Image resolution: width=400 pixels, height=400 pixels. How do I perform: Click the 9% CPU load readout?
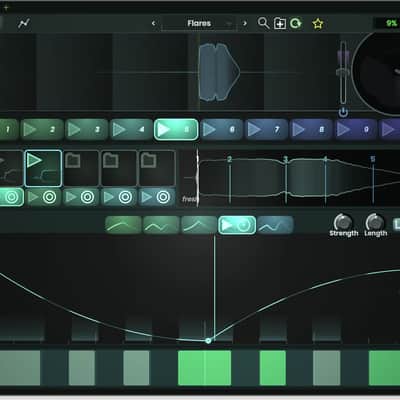click(x=390, y=23)
